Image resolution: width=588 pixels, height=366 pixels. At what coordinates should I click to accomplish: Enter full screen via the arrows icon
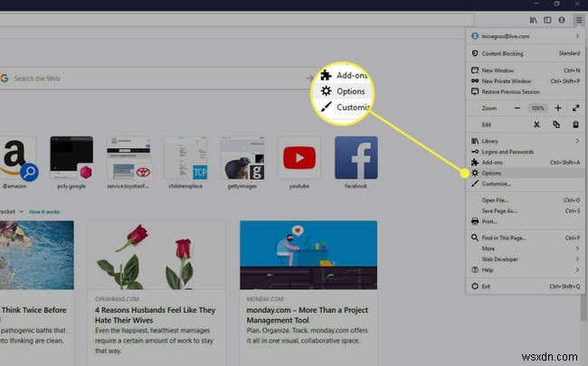click(575, 108)
